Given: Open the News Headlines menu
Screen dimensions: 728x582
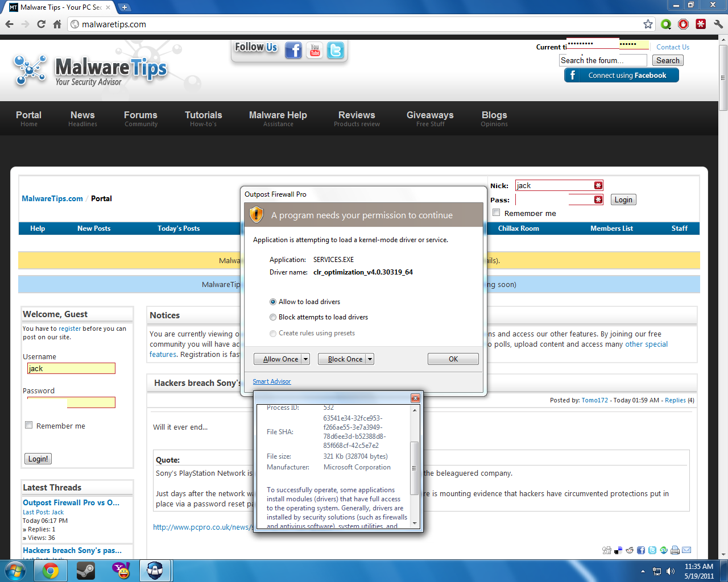Looking at the screenshot, I should 82,118.
